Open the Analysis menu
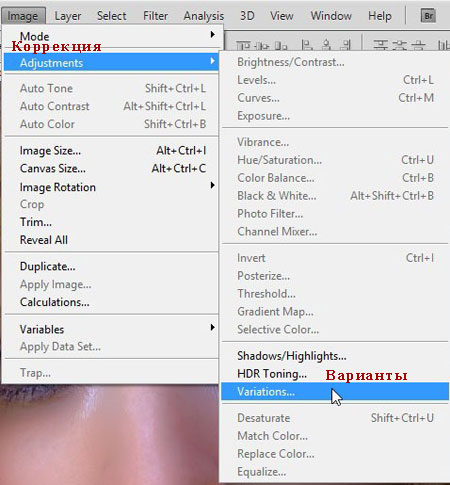 [x=204, y=16]
